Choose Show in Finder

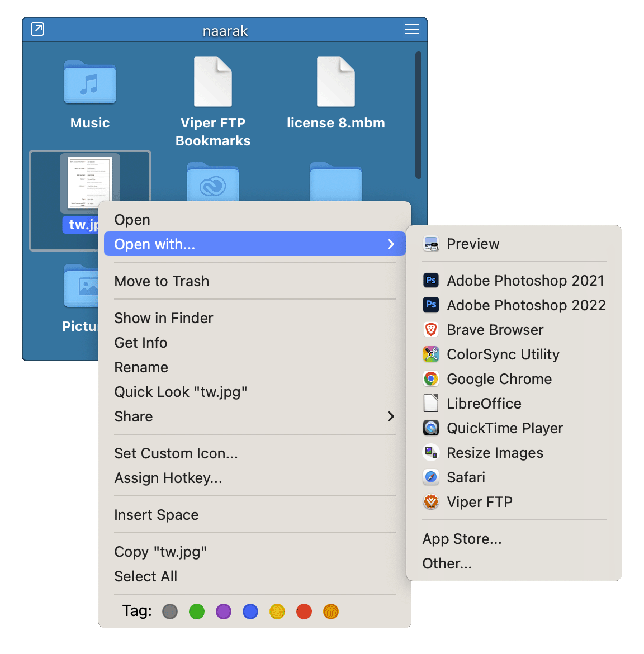tap(255, 318)
